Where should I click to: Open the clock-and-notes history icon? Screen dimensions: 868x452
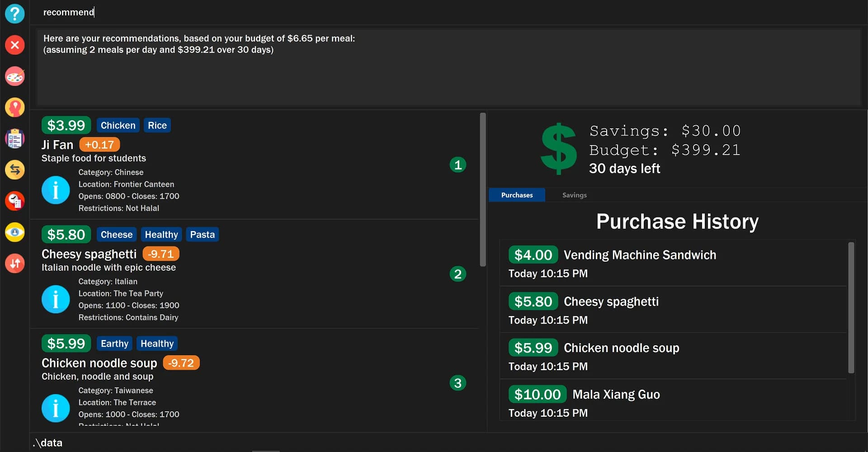click(15, 201)
